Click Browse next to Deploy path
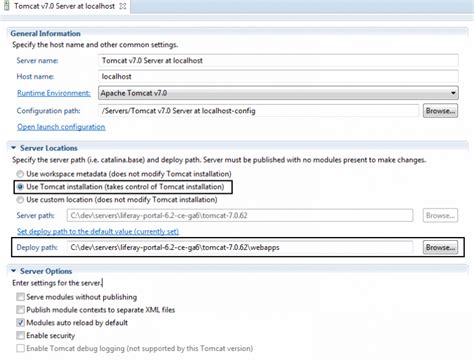Screen dimensions: 474x362 click(440, 247)
